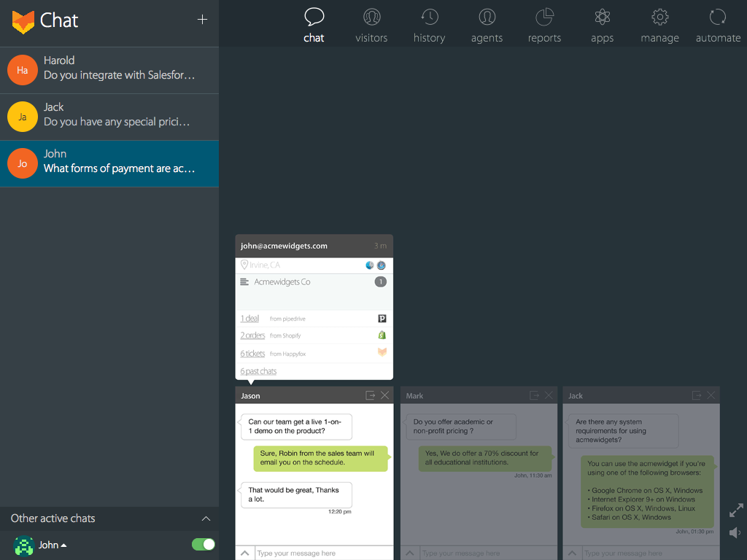
Task: Open the agents page icon
Action: [x=487, y=26]
